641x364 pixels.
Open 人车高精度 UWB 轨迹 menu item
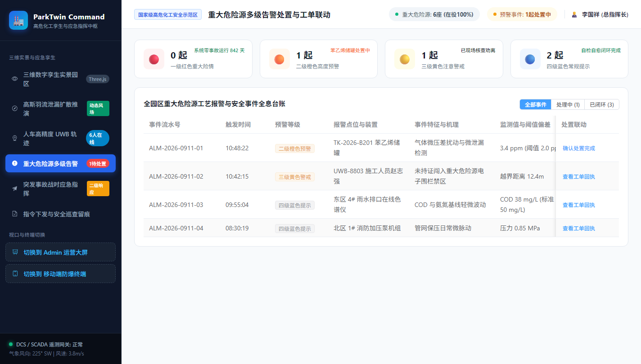coord(60,138)
